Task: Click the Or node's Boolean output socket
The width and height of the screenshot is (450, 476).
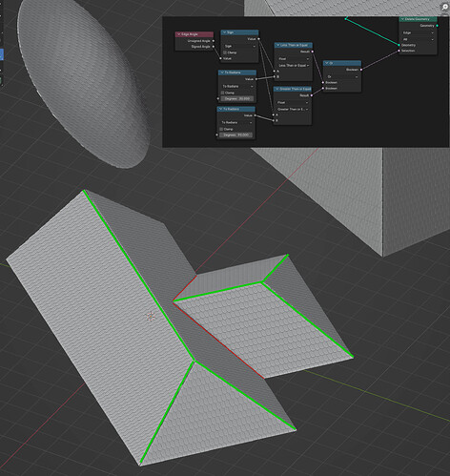Action: pyautogui.click(x=361, y=70)
